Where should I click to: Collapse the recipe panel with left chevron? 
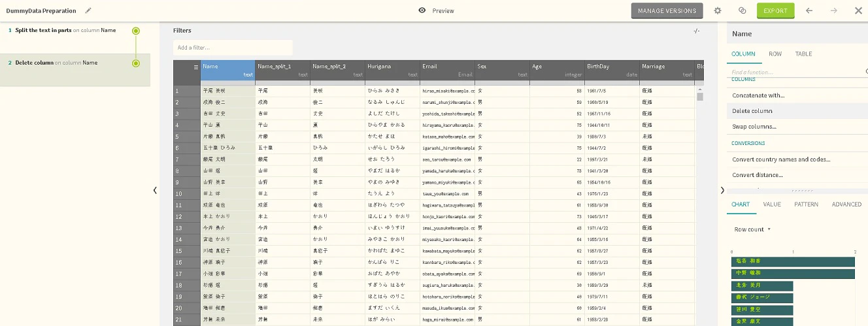(x=155, y=190)
